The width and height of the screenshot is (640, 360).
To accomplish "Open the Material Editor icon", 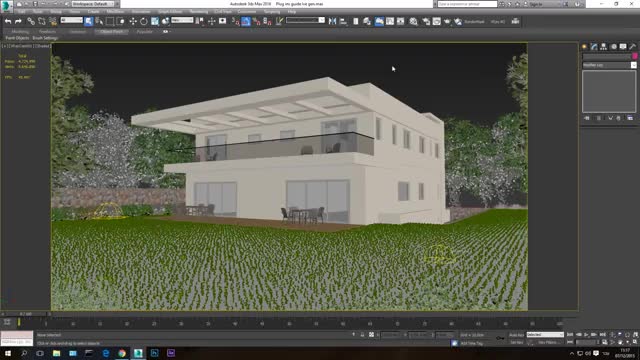I will pyautogui.click(x=413, y=21).
